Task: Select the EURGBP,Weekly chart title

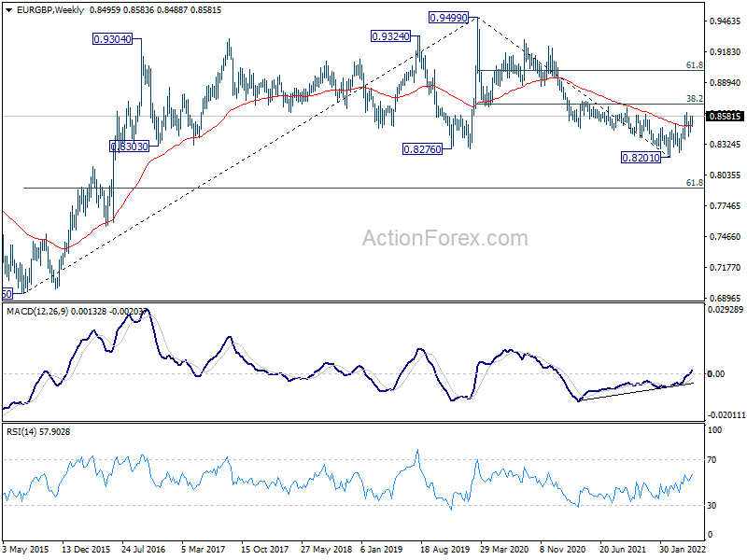Action: (x=50, y=10)
